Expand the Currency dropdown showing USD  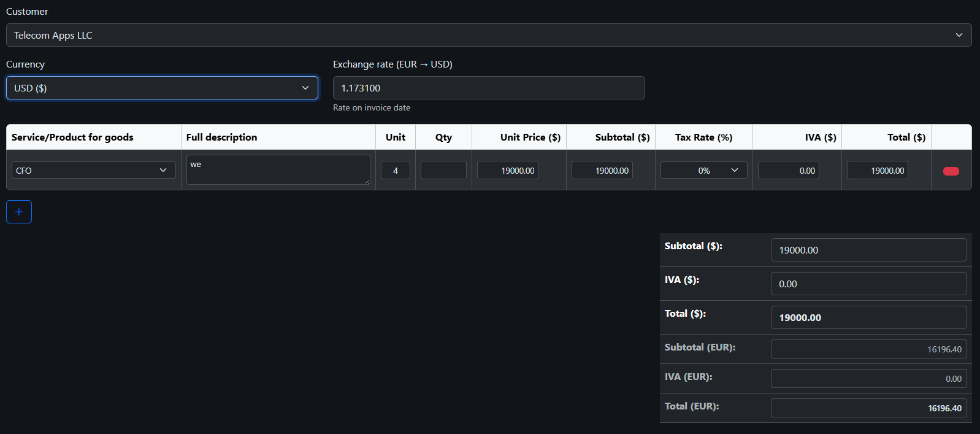[162, 88]
